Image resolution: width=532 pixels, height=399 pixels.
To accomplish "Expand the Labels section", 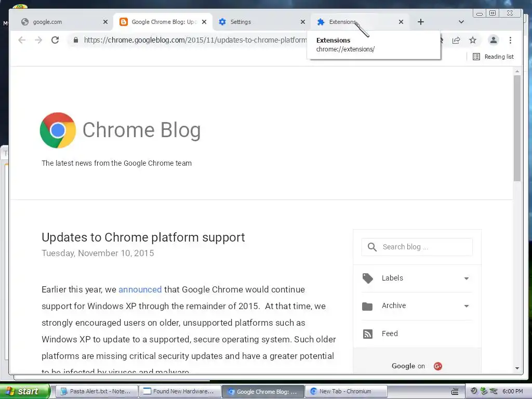I will coord(417,278).
